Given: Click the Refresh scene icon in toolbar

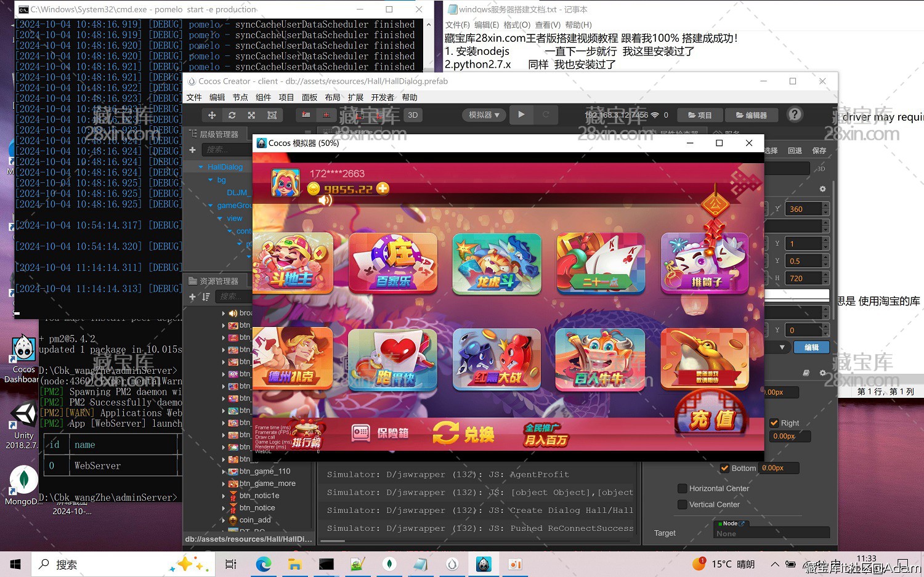Looking at the screenshot, I should point(232,115).
